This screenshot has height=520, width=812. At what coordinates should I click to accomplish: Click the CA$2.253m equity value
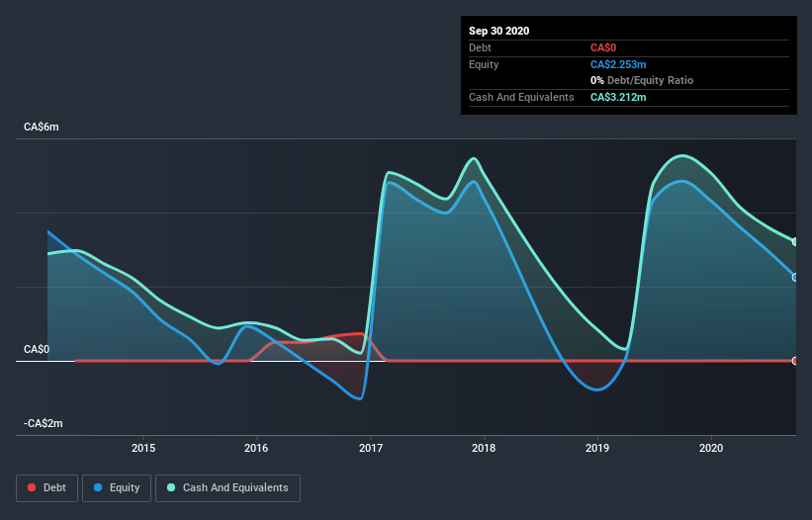(x=618, y=64)
